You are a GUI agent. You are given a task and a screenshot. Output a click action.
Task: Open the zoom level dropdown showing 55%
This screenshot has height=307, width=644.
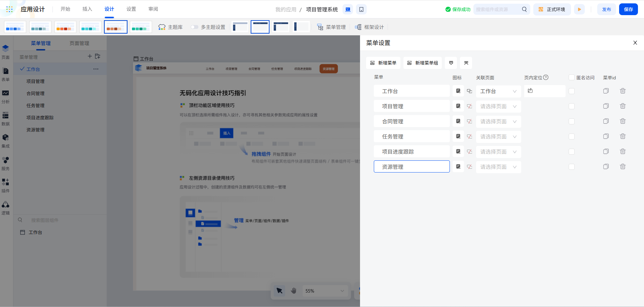pos(324,291)
